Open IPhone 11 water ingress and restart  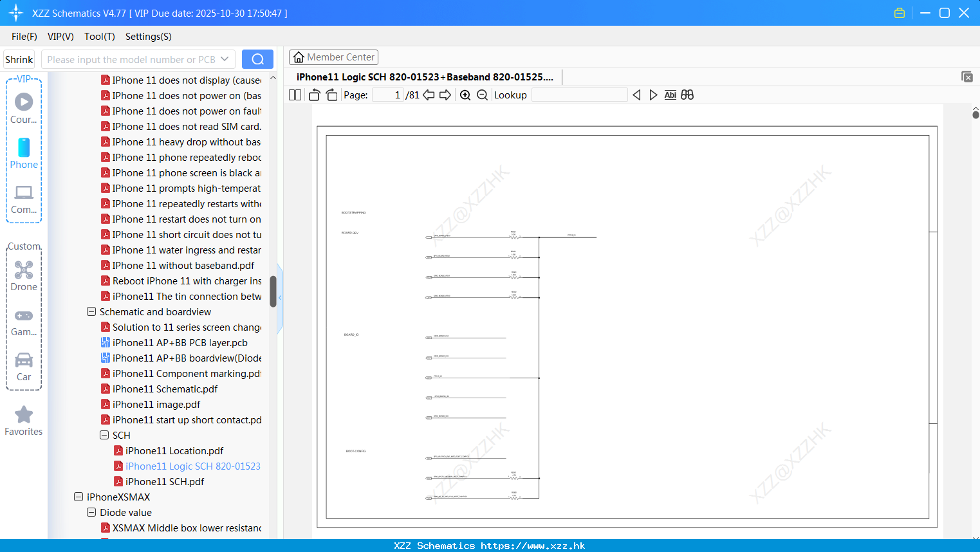pos(187,250)
